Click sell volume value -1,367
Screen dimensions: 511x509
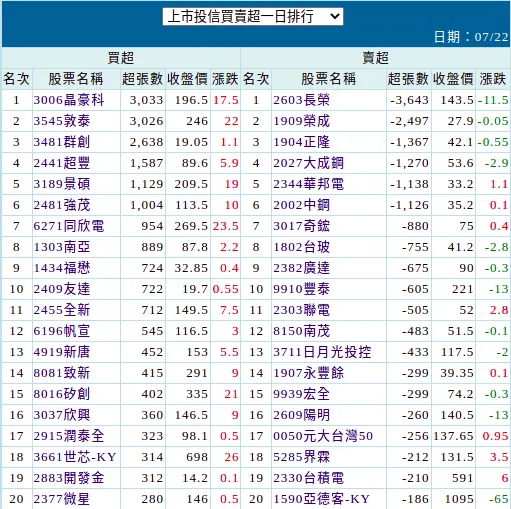click(x=409, y=142)
